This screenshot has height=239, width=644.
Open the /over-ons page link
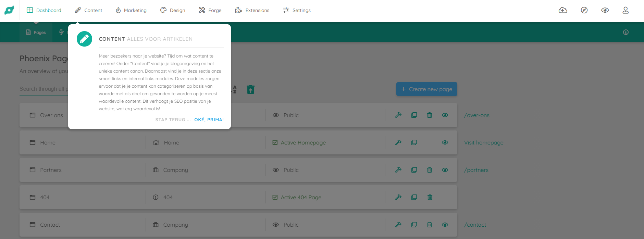tap(476, 115)
